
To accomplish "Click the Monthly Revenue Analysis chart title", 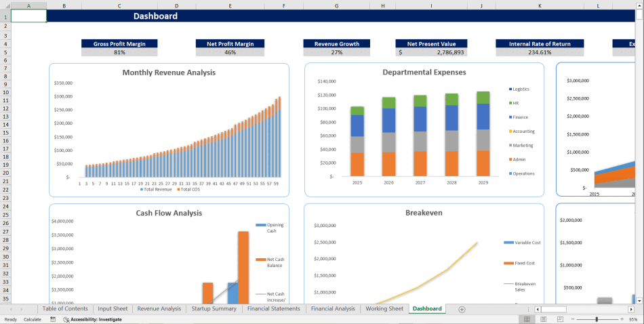I will pyautogui.click(x=169, y=73).
